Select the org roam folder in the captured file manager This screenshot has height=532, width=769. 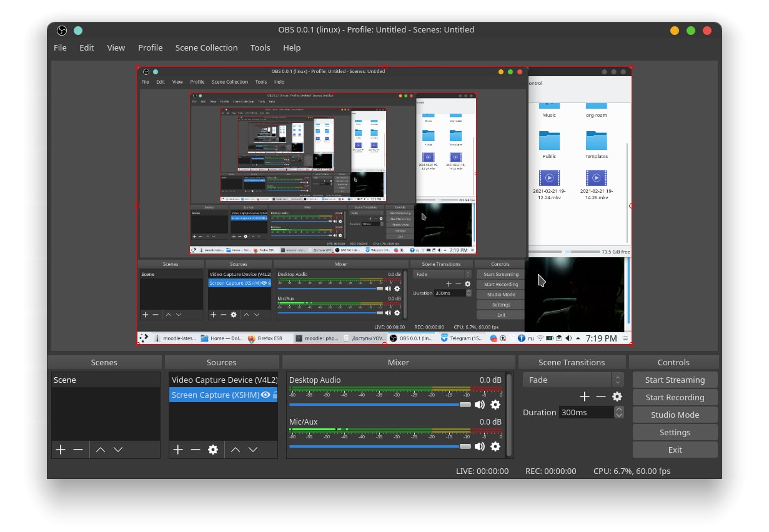pyautogui.click(x=597, y=109)
